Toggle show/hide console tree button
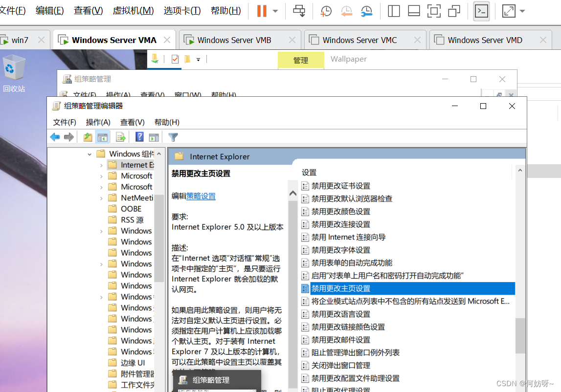The width and height of the screenshot is (561, 392). [x=103, y=137]
